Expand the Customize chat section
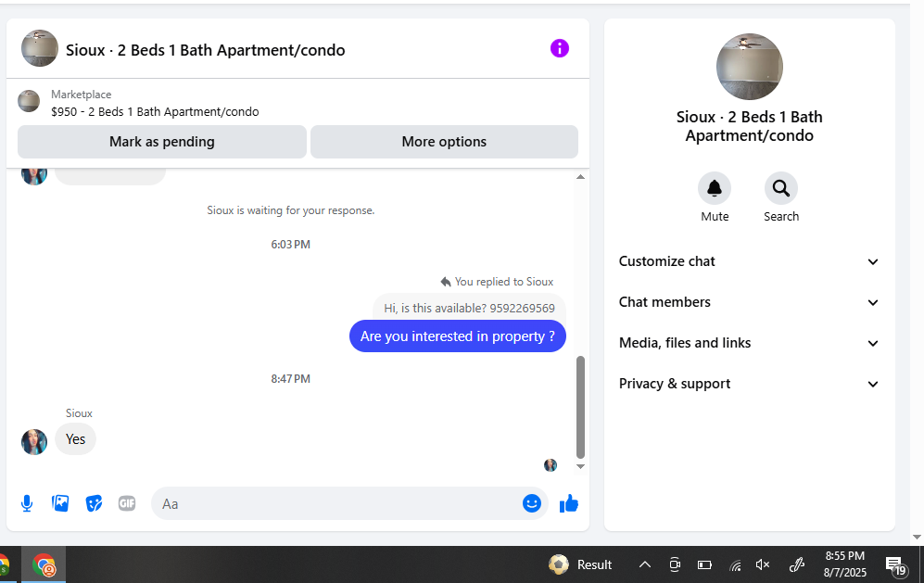The width and height of the screenshot is (924, 583). [749, 261]
